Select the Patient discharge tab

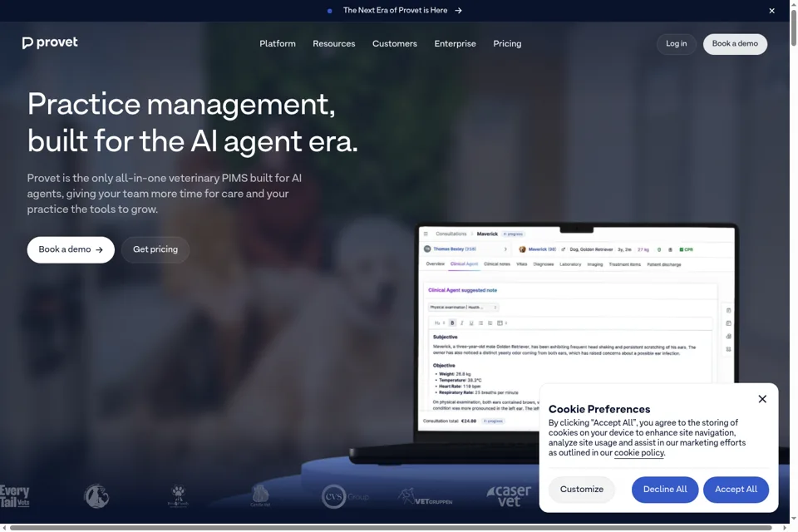tap(663, 264)
